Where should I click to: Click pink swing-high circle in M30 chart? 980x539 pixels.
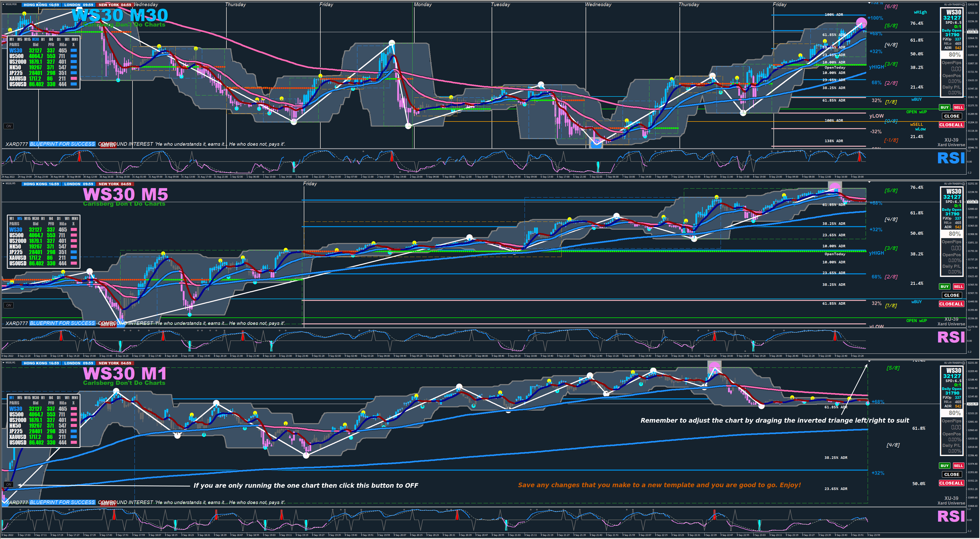pos(861,22)
